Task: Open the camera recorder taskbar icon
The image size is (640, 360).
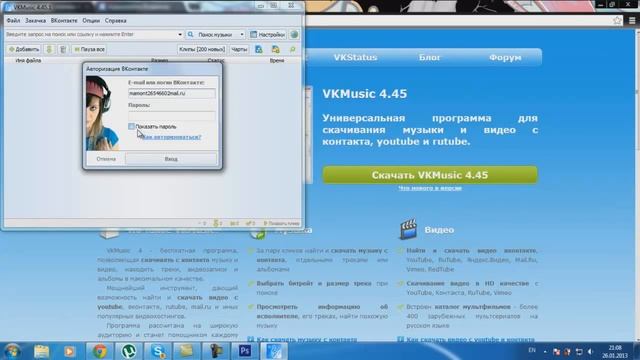Action: tap(216, 351)
